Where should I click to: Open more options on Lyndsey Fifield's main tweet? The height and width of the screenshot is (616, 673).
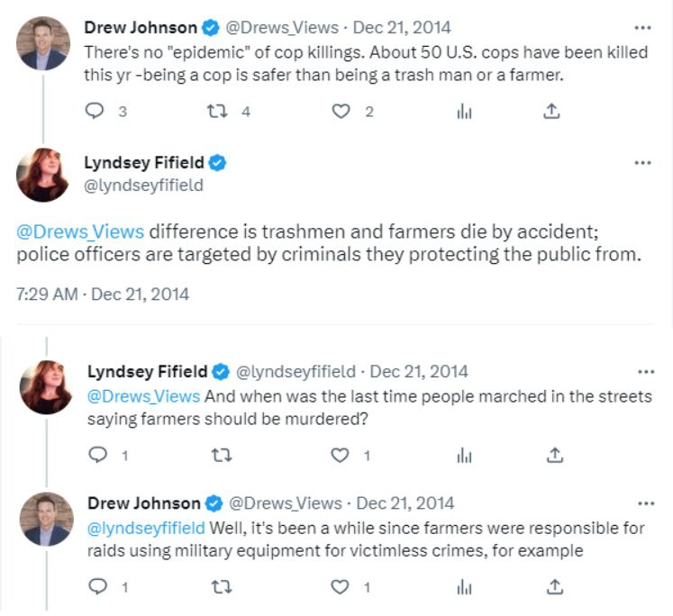(642, 163)
